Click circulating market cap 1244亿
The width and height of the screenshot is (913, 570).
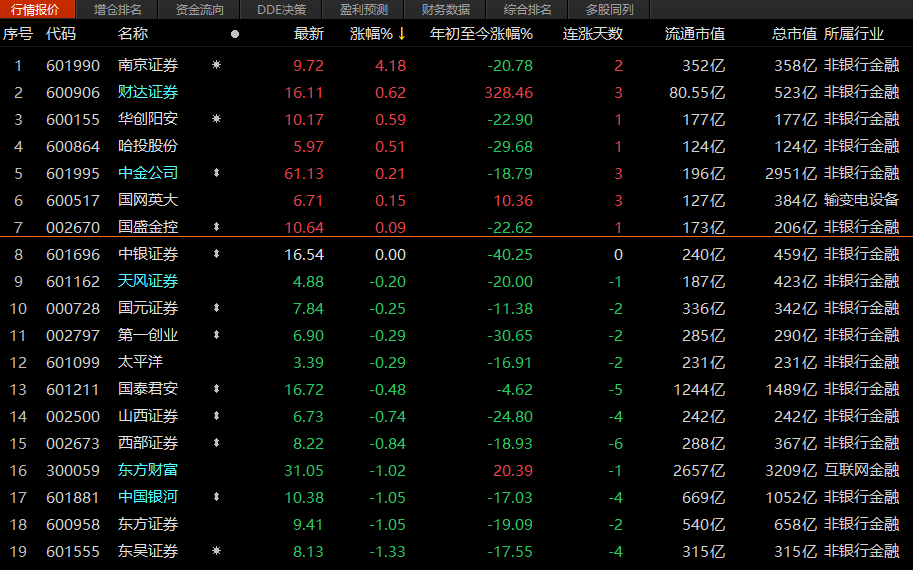[x=699, y=390]
